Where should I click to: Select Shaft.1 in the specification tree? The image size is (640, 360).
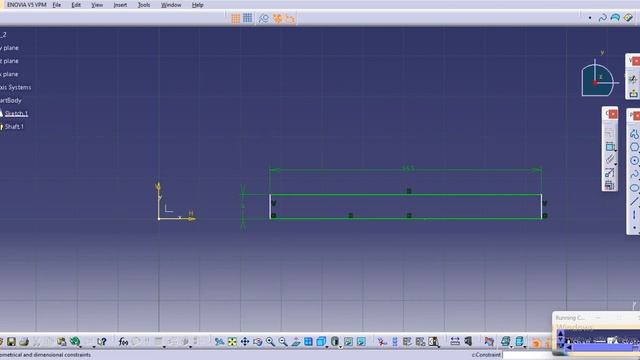click(x=14, y=127)
